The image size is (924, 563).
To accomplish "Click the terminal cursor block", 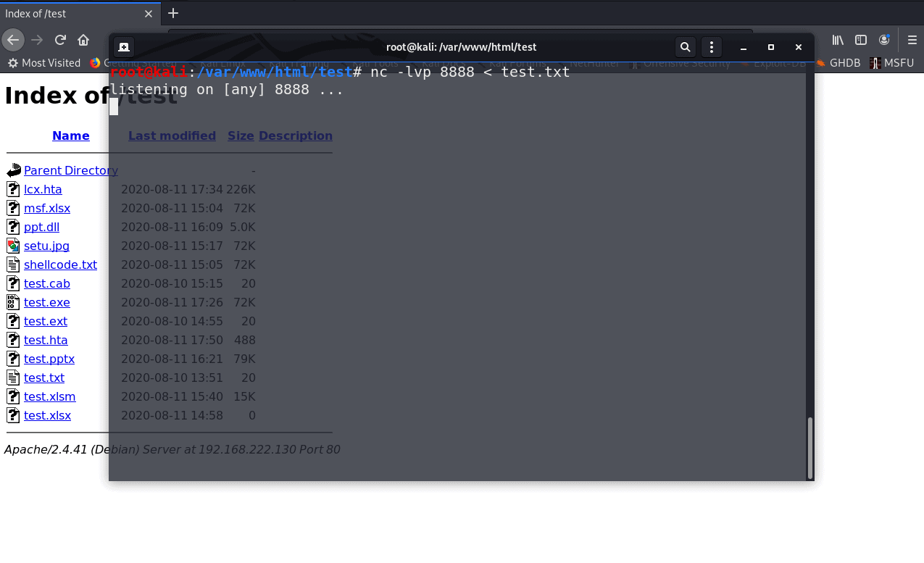I will (114, 107).
